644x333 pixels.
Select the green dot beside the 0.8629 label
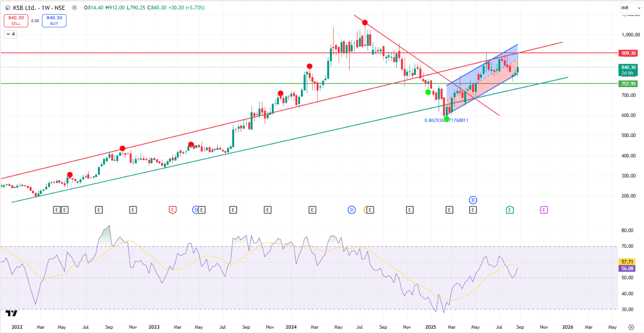(x=447, y=119)
